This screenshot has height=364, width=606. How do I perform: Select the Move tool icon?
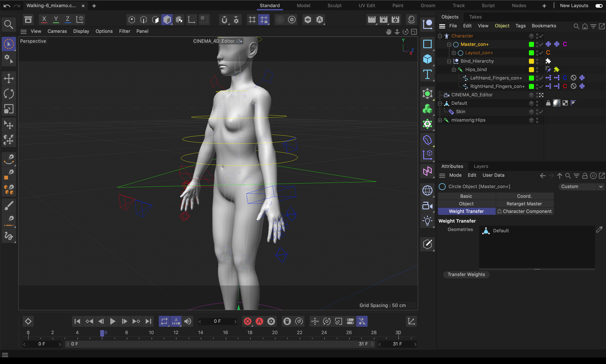pos(9,78)
